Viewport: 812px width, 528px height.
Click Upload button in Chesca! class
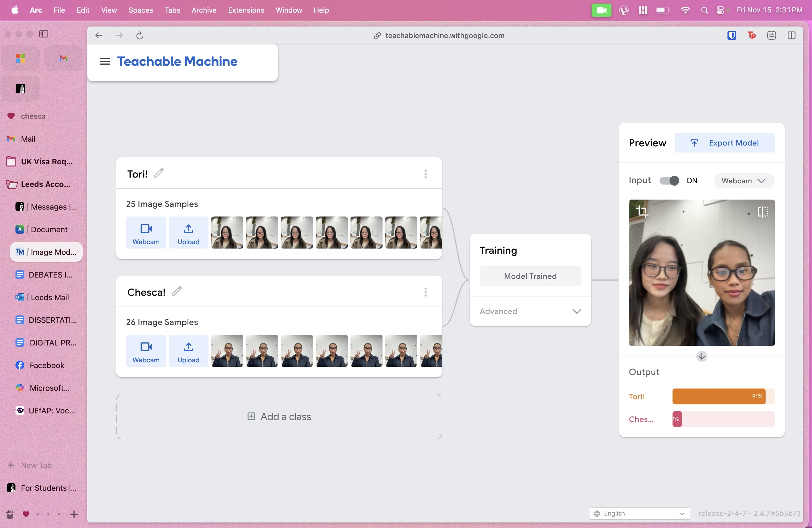[188, 351]
